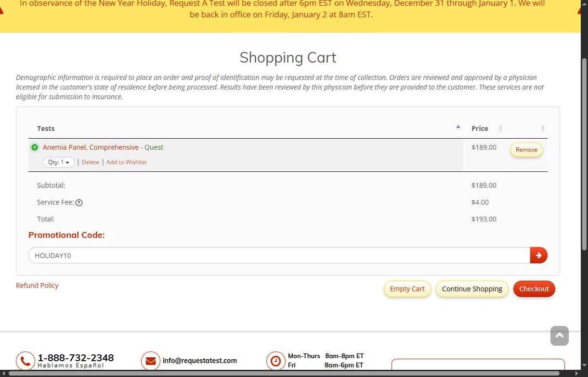
Task: Click the email envelope icon
Action: 151,361
